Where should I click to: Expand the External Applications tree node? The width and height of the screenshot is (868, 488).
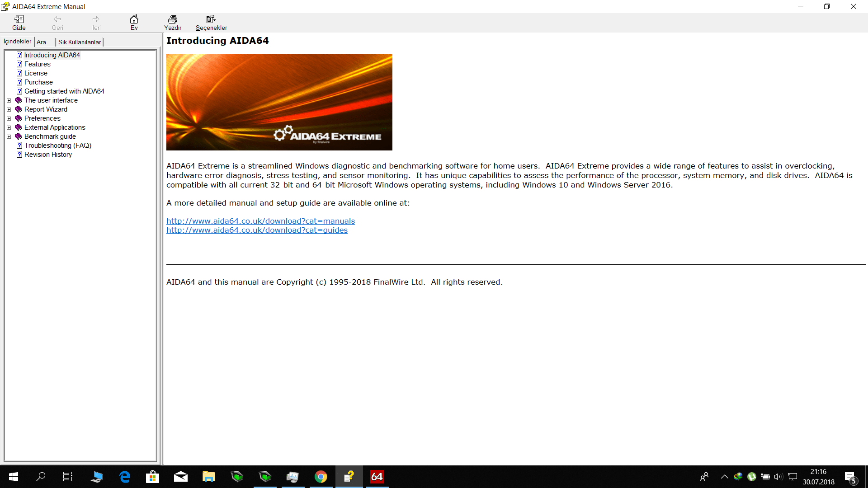(x=9, y=127)
